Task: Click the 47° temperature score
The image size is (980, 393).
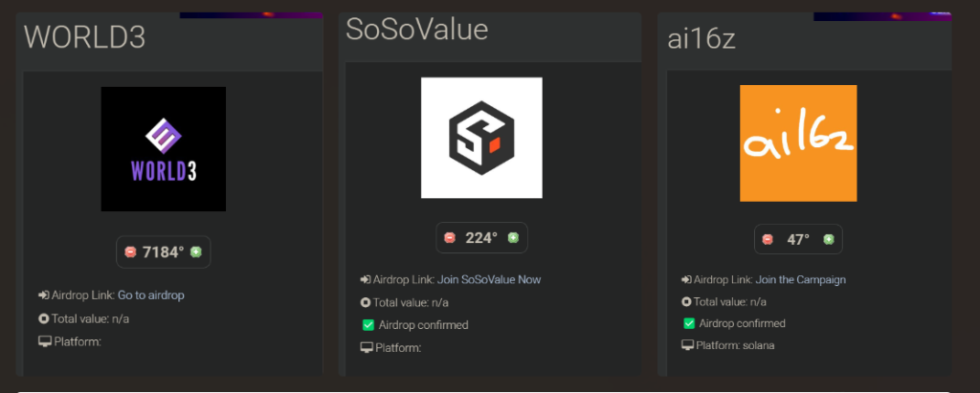Action: pos(798,239)
